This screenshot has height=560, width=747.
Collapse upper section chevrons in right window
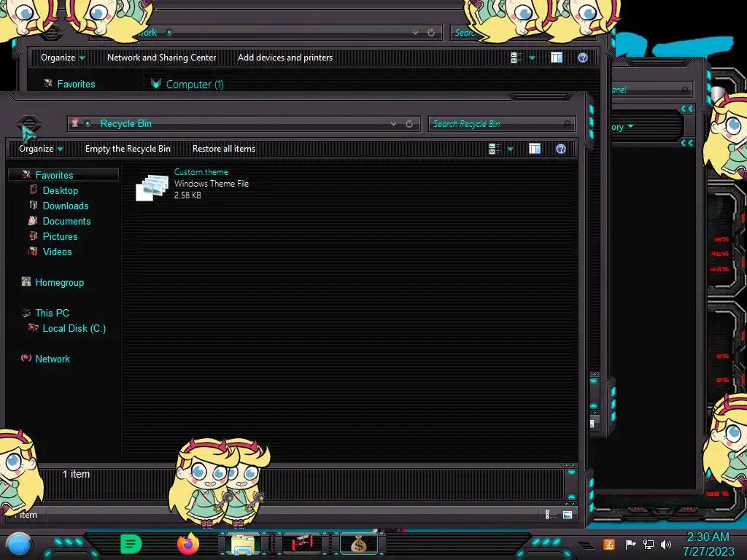[x=687, y=109]
